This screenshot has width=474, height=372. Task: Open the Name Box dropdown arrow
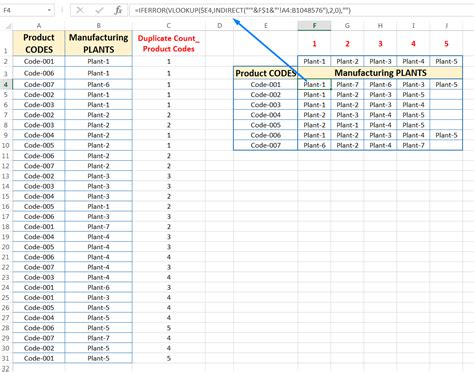tap(49, 10)
